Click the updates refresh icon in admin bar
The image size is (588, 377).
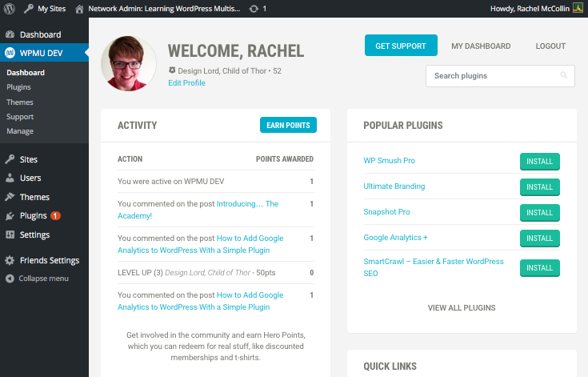pyautogui.click(x=254, y=9)
